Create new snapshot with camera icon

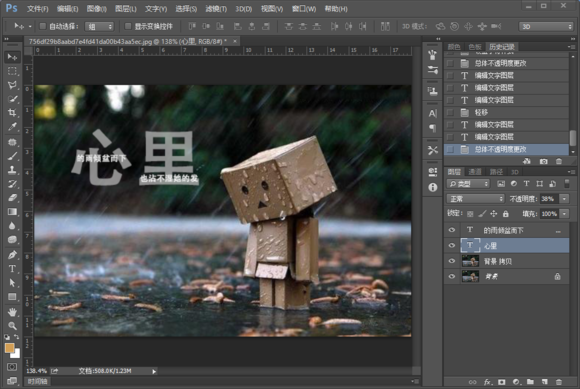click(x=543, y=161)
